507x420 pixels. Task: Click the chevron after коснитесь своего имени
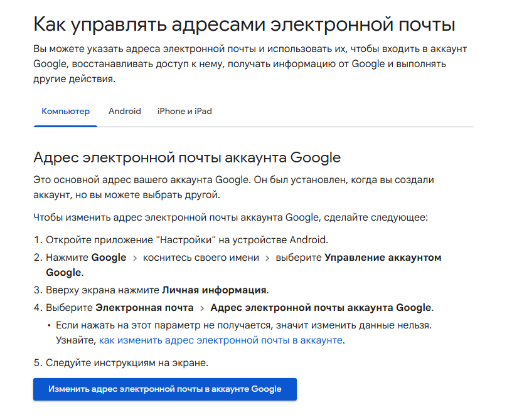coord(267,258)
